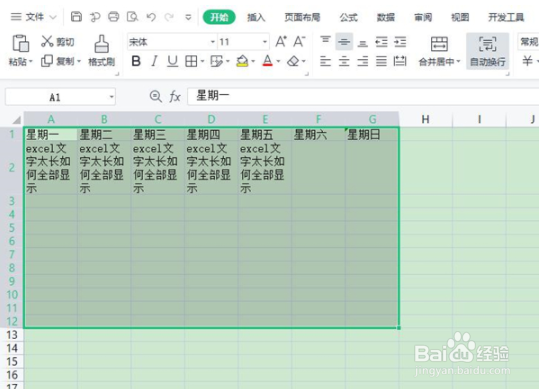
Task: Apply cell borders icon
Action: point(191,61)
